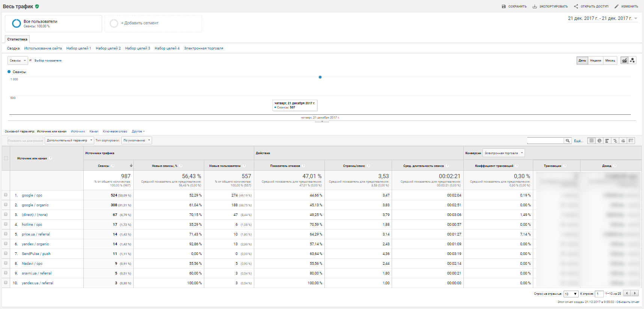Image resolution: width=644 pixels, height=309 pixels.
Task: Click help icon beside Страниц/сеанс
Action: tap(368, 166)
